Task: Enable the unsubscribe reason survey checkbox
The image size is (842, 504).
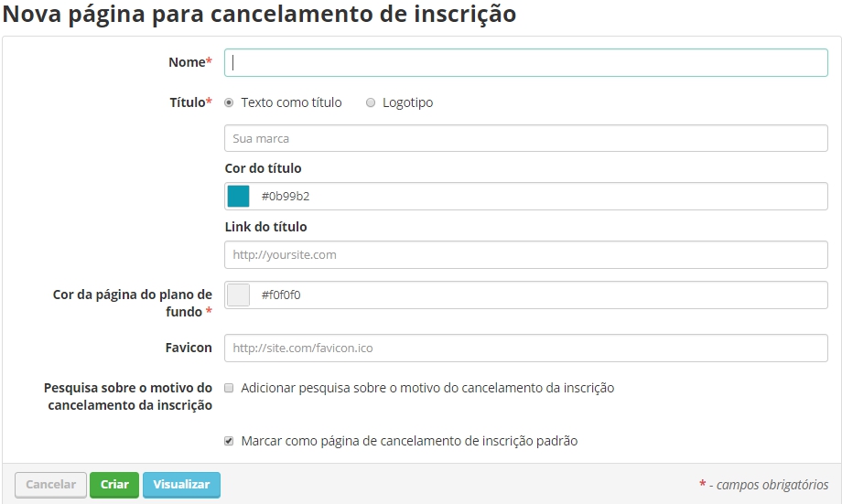Action: (229, 388)
